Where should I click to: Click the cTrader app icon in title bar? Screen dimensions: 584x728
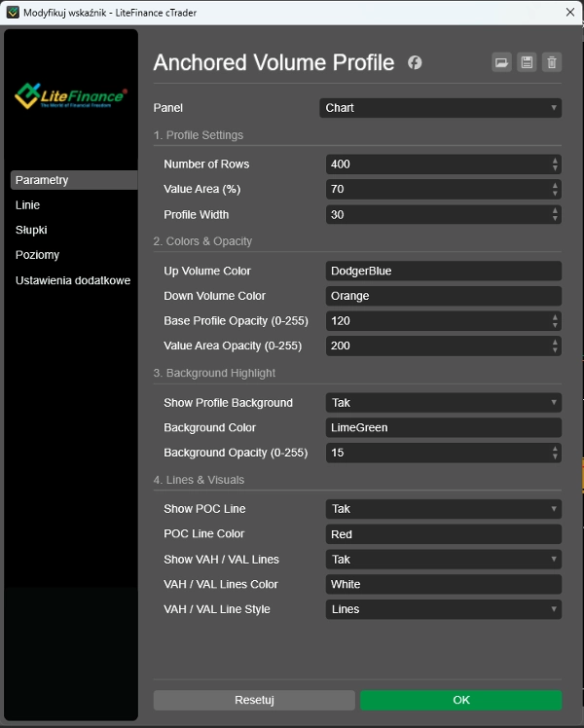point(13,13)
